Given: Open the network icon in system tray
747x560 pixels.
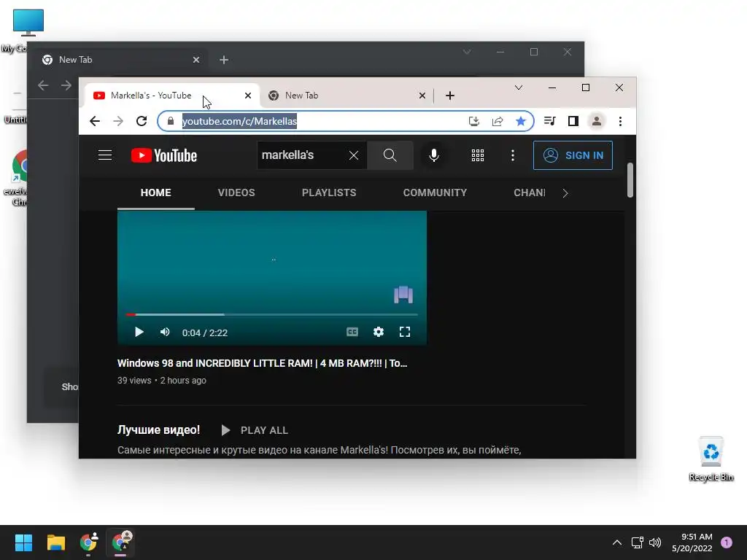Looking at the screenshot, I should coord(637,542).
